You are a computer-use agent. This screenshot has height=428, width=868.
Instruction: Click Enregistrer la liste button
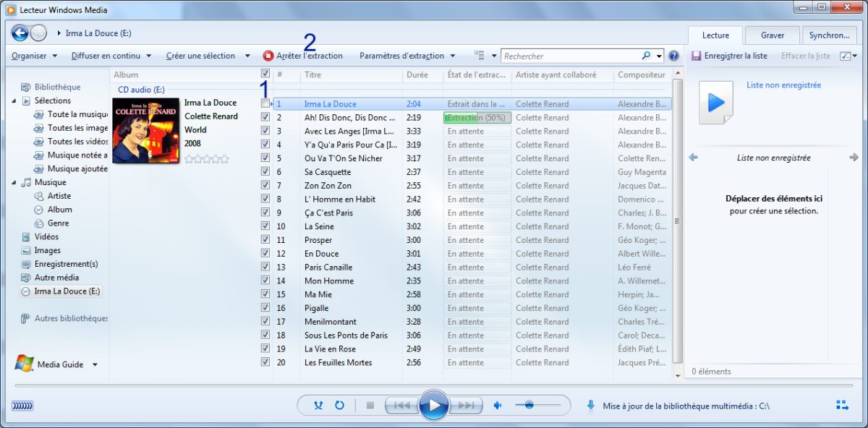[729, 56]
